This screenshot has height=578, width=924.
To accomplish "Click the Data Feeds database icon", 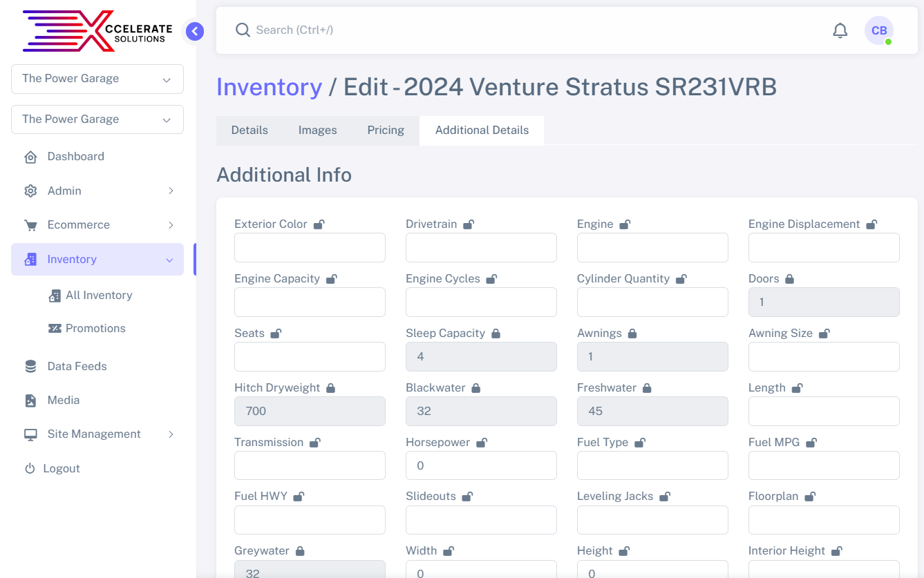I will point(30,367).
